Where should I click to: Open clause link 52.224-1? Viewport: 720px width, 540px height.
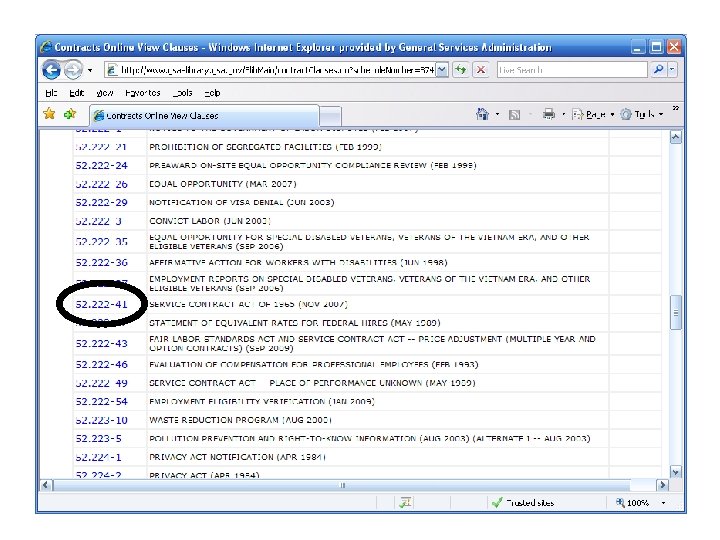pyautogui.click(x=99, y=457)
